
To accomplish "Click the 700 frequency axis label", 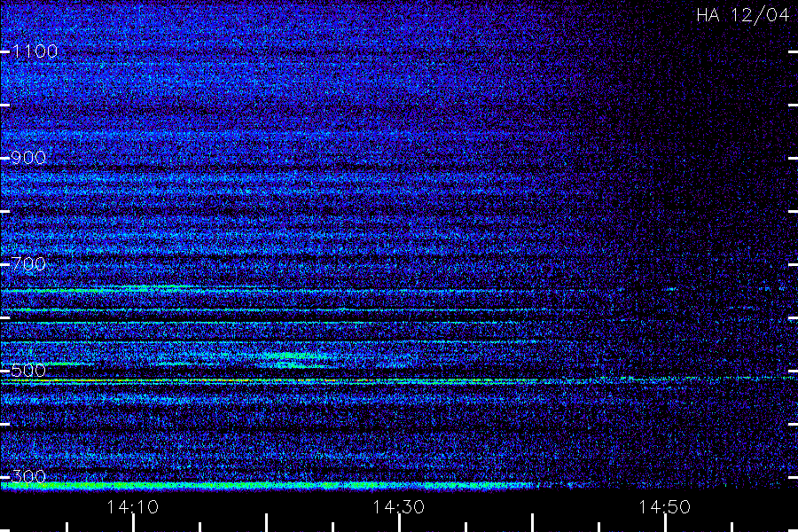I will pos(28,263).
